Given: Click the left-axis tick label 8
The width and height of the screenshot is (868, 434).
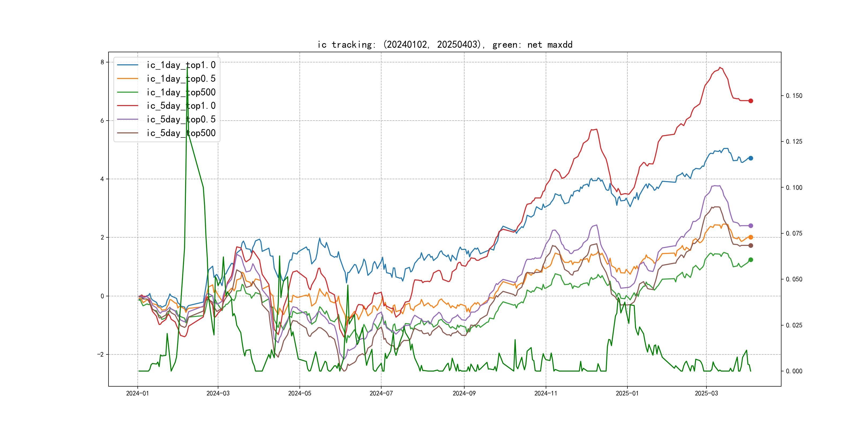Looking at the screenshot, I should coord(102,62).
